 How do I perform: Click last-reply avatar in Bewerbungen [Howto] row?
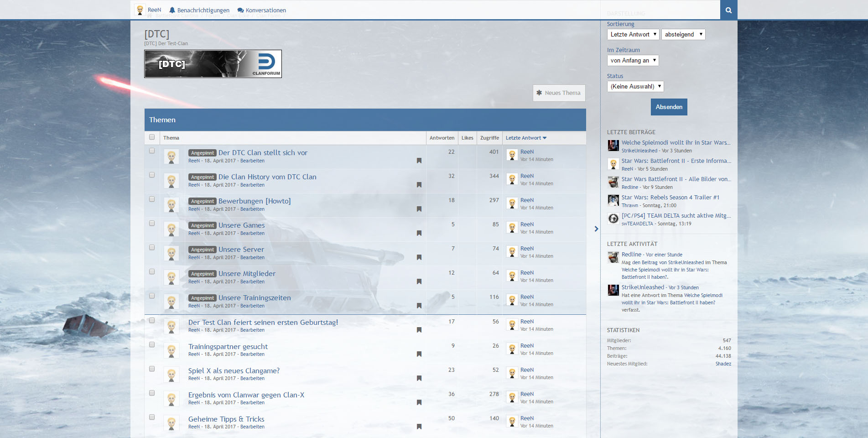click(512, 203)
